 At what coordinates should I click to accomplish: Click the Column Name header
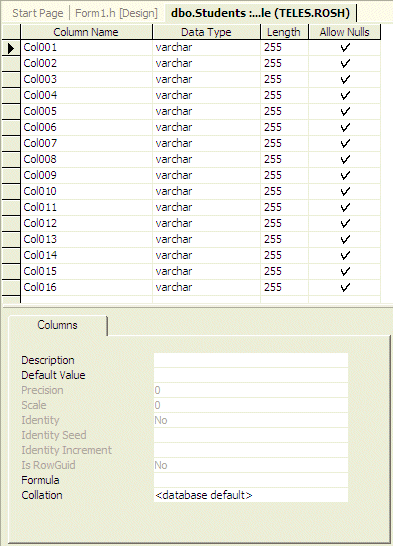click(86, 32)
